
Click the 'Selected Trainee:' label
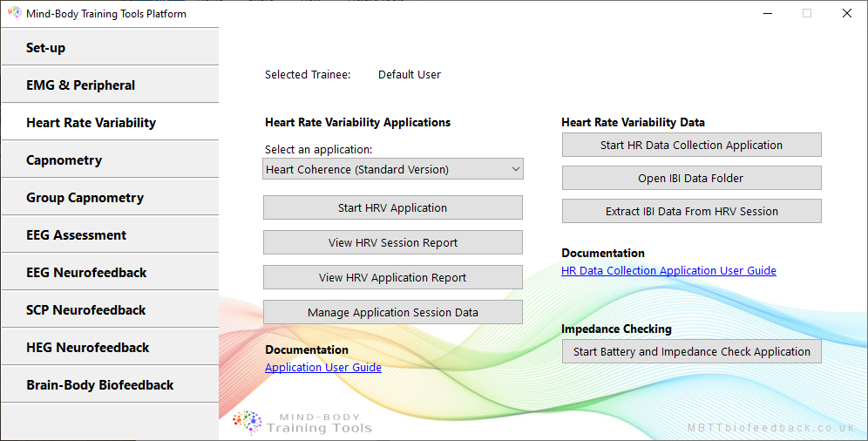308,75
